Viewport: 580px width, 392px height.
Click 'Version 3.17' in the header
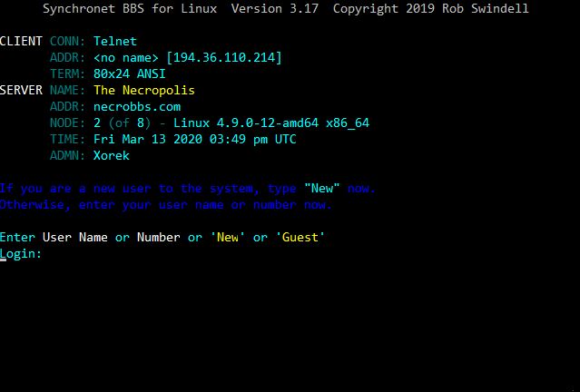pyautogui.click(x=275, y=8)
